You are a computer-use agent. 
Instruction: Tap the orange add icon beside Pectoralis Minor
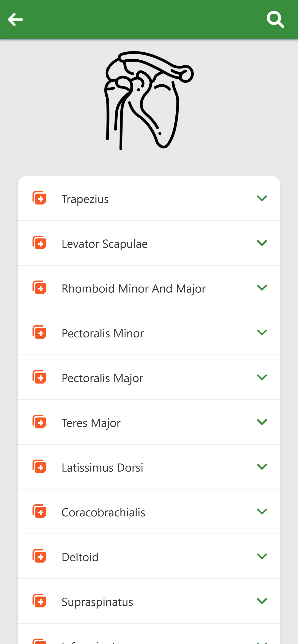(39, 332)
